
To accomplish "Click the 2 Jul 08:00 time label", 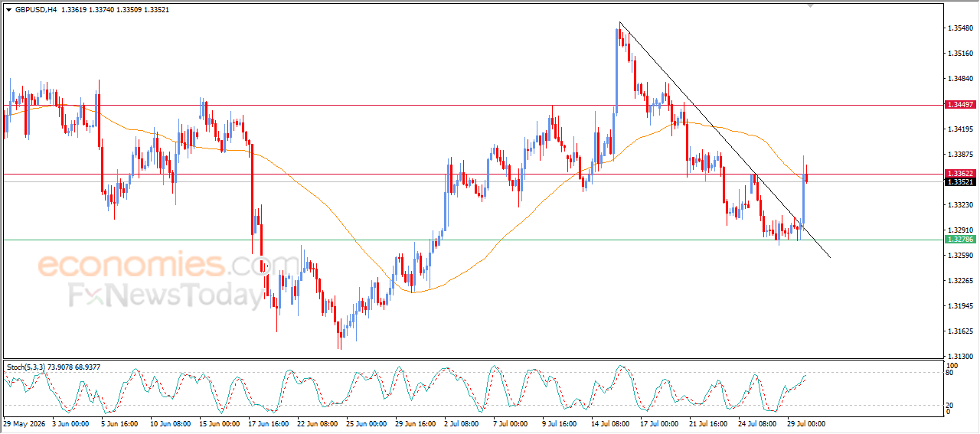I will 462,423.
